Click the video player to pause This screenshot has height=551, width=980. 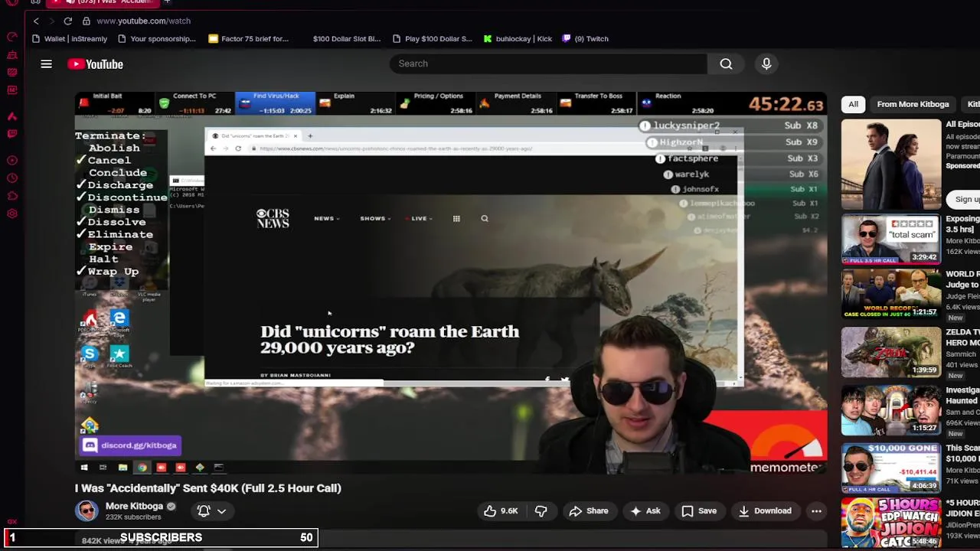tap(451, 283)
